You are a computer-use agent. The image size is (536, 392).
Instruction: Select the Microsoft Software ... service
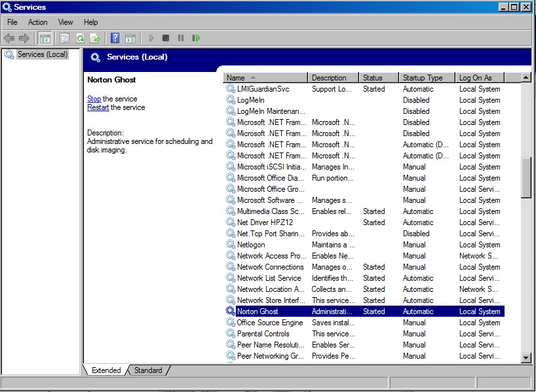click(x=365, y=200)
